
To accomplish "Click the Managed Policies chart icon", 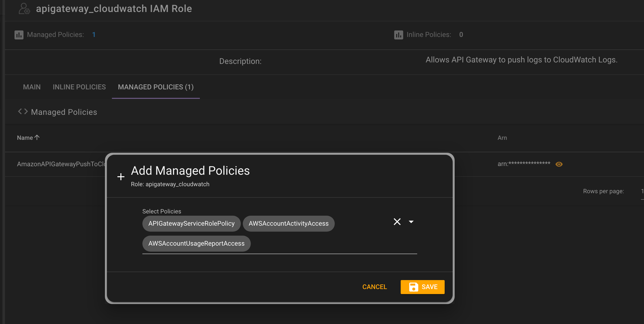I will tap(19, 35).
